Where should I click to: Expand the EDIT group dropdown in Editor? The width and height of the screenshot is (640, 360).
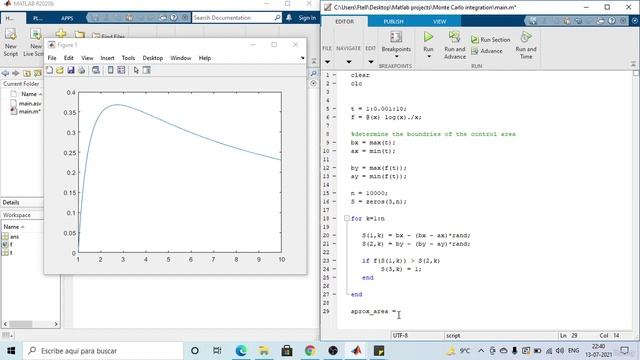click(371, 62)
